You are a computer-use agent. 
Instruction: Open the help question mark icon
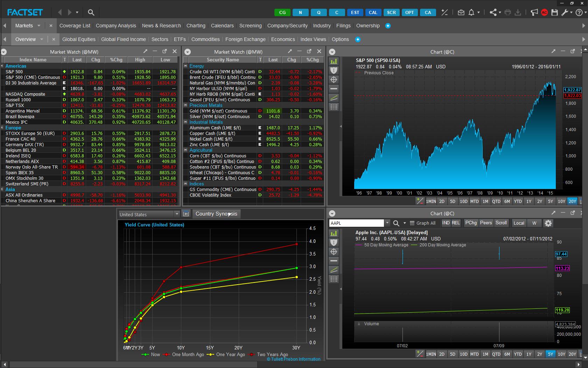point(579,12)
